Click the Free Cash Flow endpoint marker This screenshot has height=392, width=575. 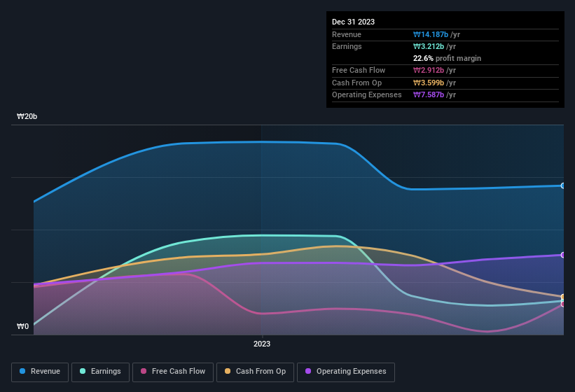click(x=562, y=304)
